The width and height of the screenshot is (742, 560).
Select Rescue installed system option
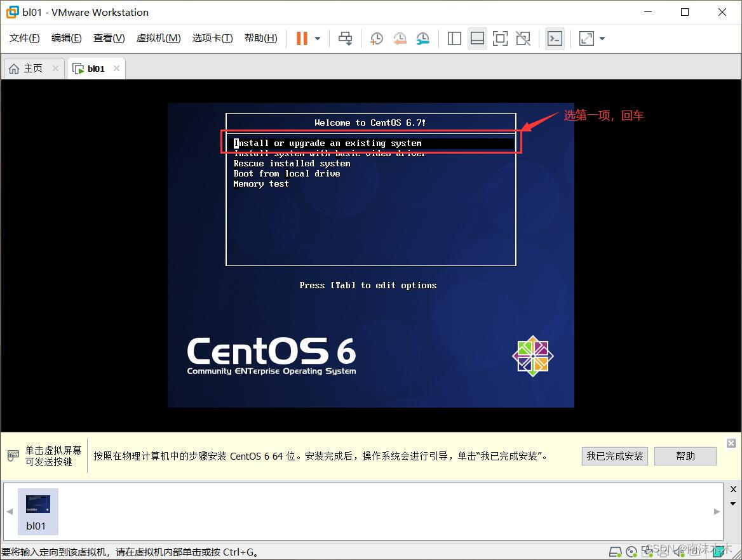292,164
